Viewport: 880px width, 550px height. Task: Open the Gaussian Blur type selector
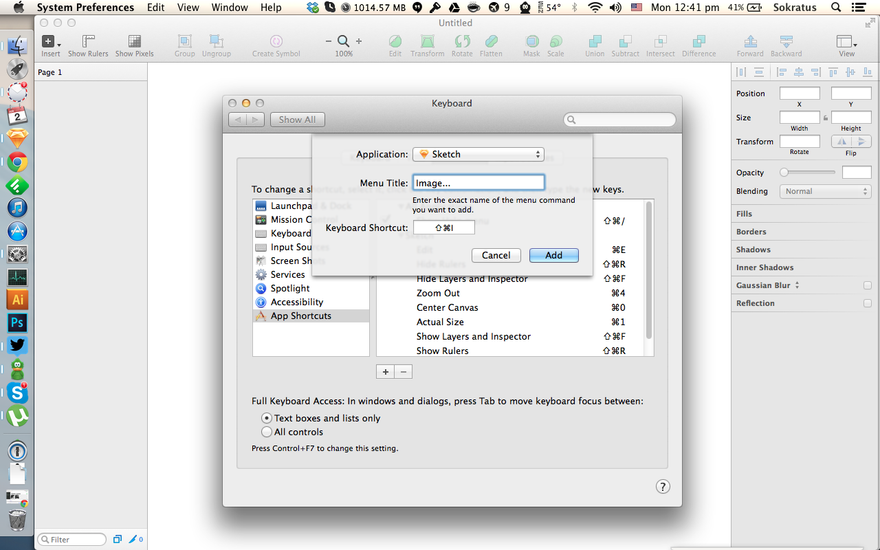click(797, 285)
